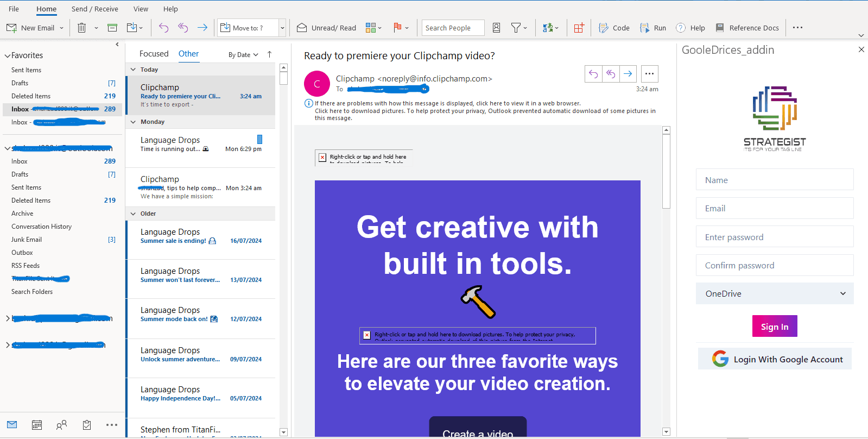Click Login With Google Account button
This screenshot has height=439, width=868.
click(775, 359)
